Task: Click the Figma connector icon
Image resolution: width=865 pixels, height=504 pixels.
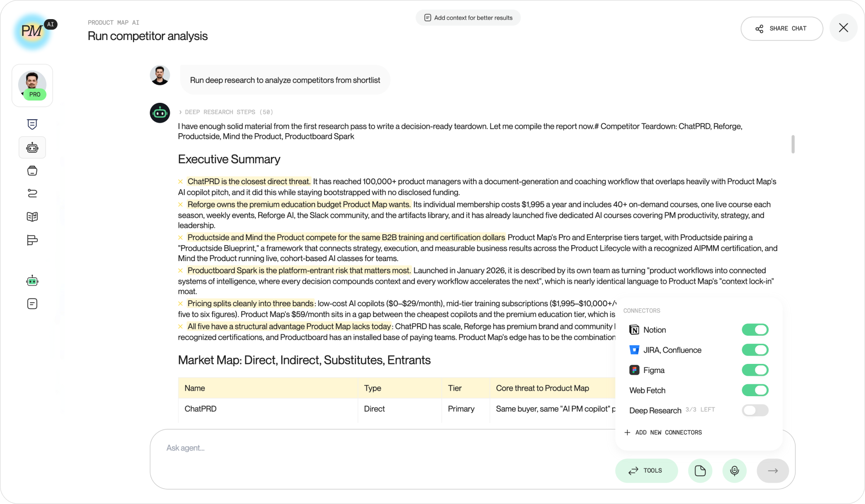Action: coord(634,370)
